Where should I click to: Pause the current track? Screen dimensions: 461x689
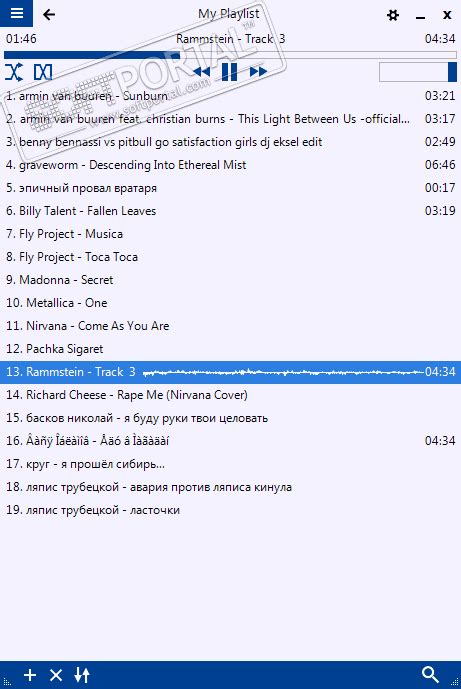[x=229, y=72]
